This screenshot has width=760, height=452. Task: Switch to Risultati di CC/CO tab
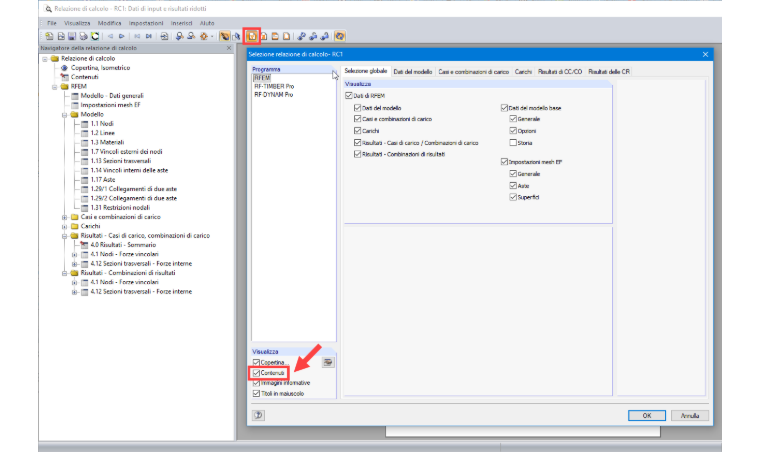click(560, 71)
